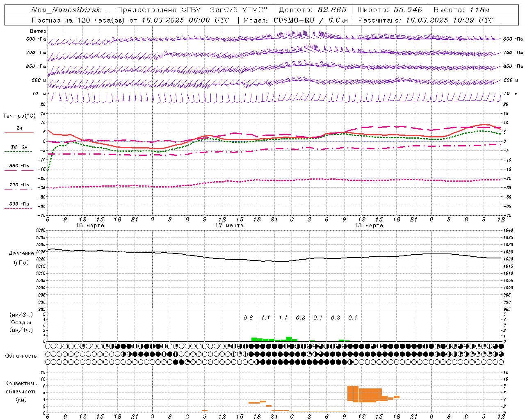Click the '(мм/3ч.)' precipitation unit label
The height and width of the screenshot is (420, 525).
point(21,315)
